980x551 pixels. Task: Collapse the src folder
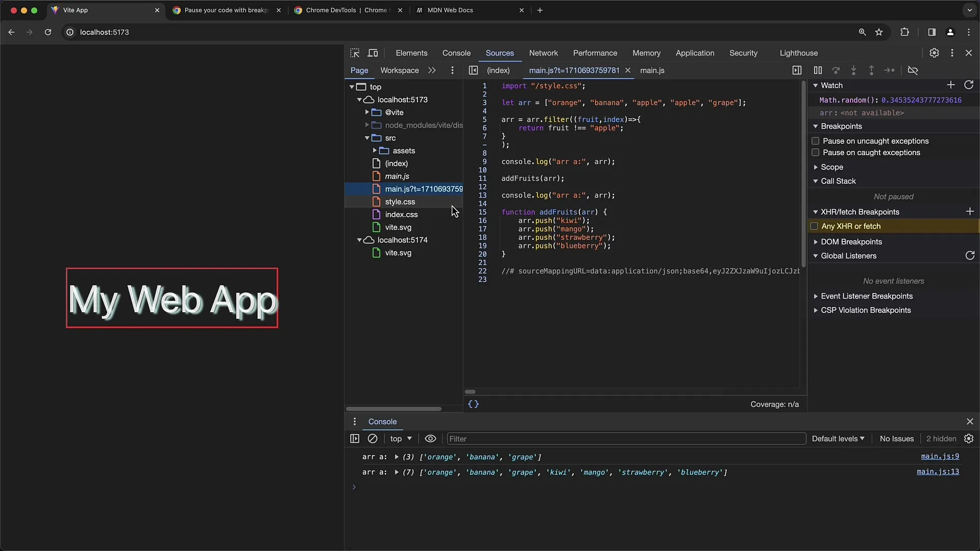pos(367,138)
